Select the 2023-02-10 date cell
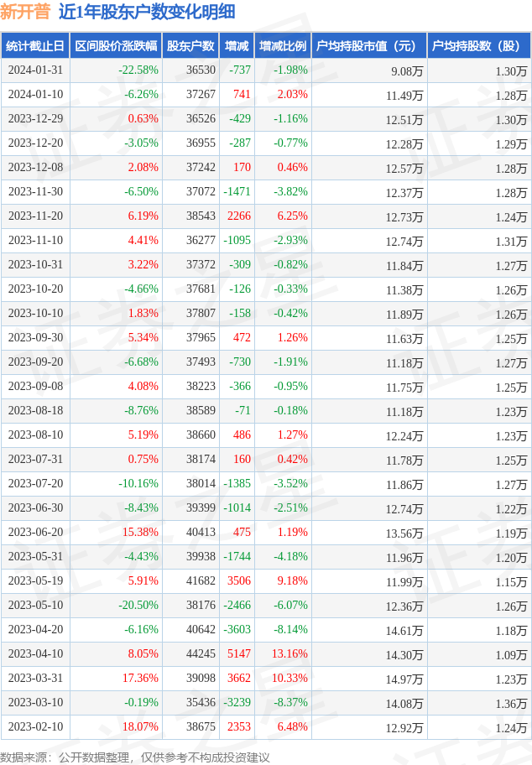The image size is (532, 765). 35,727
